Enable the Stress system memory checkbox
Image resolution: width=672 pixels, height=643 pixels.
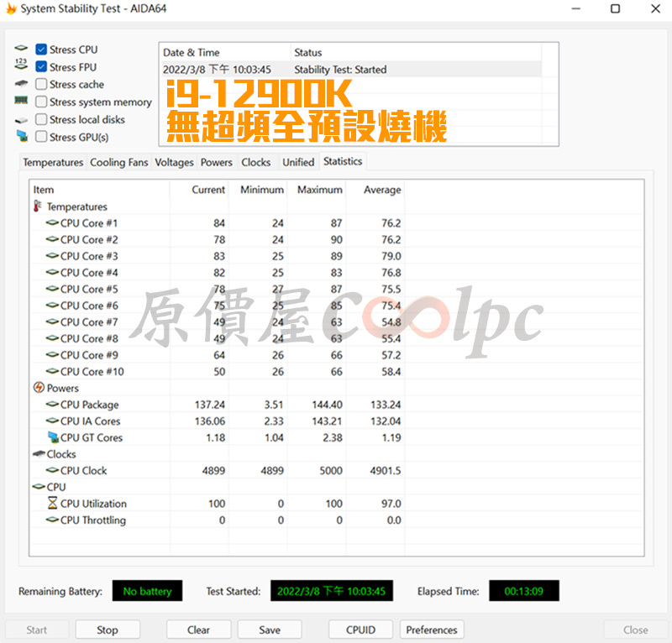point(41,102)
